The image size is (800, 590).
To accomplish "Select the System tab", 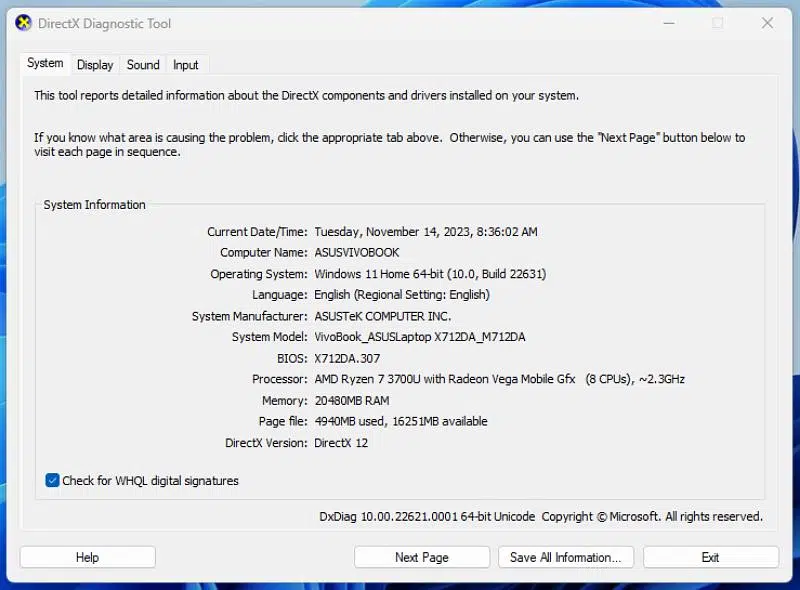I will tap(45, 63).
